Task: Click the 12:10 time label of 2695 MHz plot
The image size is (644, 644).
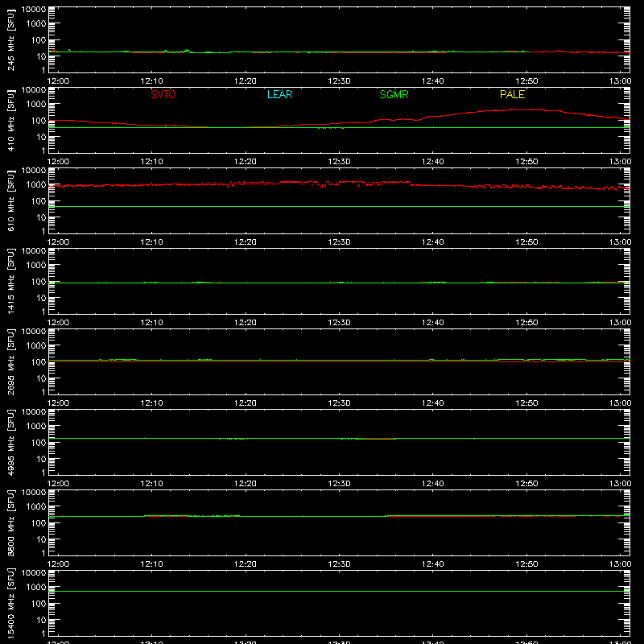Action: coord(151,403)
